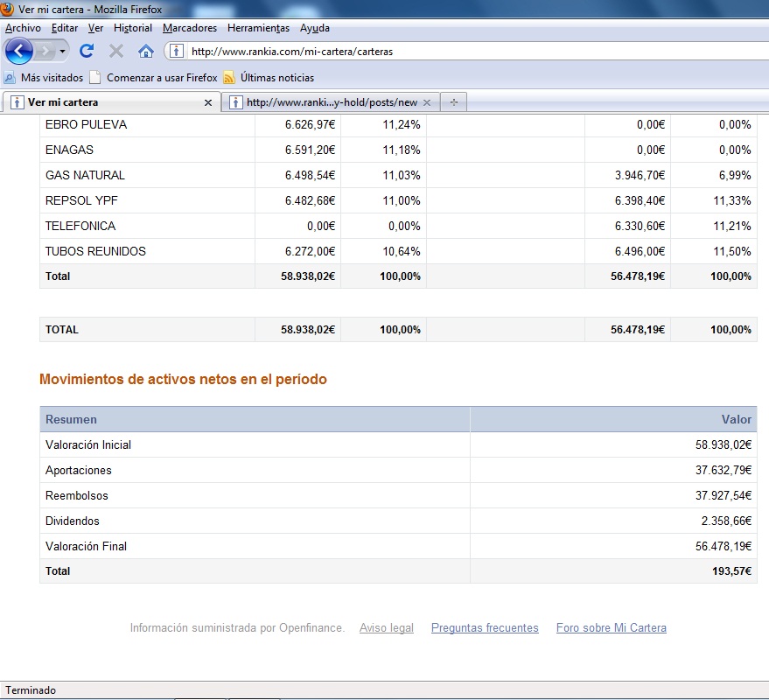
Task: Switch to the rankia posts/new tab
Action: coord(331,102)
